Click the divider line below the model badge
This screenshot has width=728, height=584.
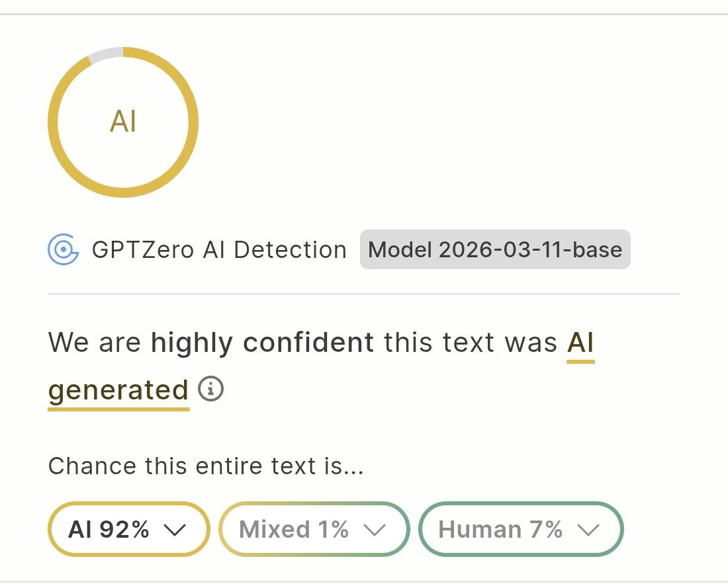364,294
